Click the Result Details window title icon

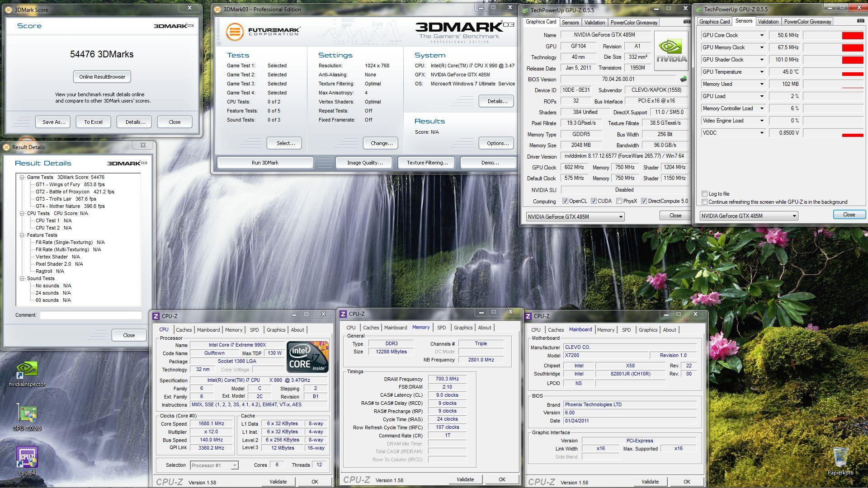click(x=6, y=147)
